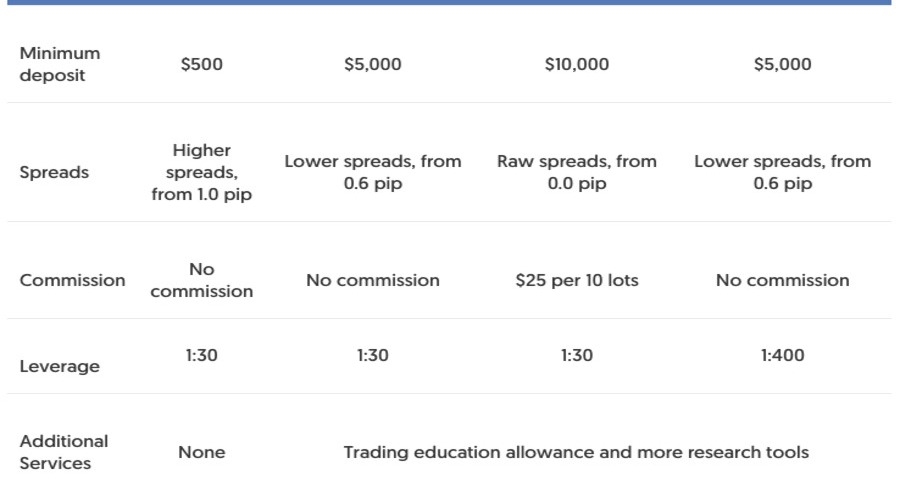This screenshot has width=900, height=500.
Task: Select the first $5,000 deposit cell
Action: [x=372, y=65]
